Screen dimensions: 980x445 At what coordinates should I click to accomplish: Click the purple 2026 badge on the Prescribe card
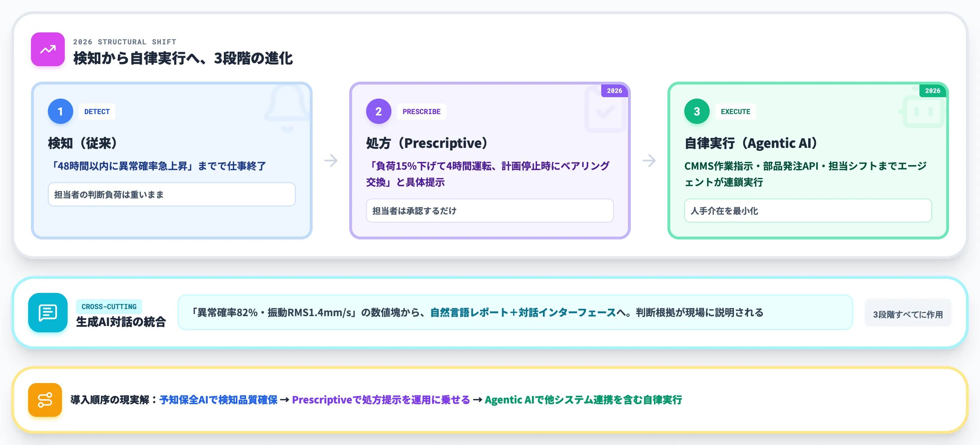coord(614,90)
